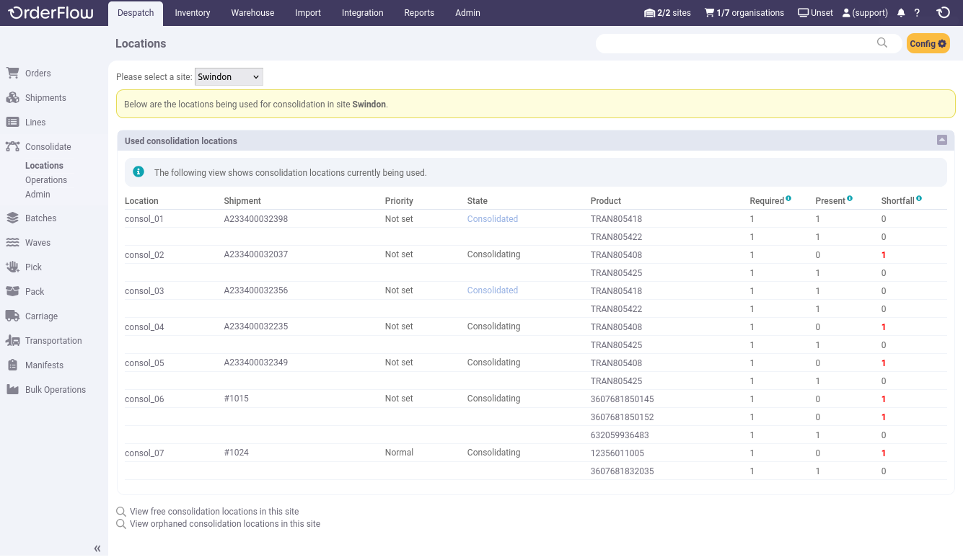
Task: Click product 632059936483
Action: tap(620, 435)
